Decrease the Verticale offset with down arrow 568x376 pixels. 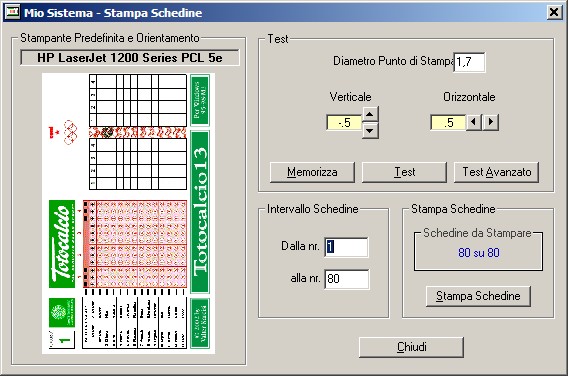pyautogui.click(x=369, y=130)
